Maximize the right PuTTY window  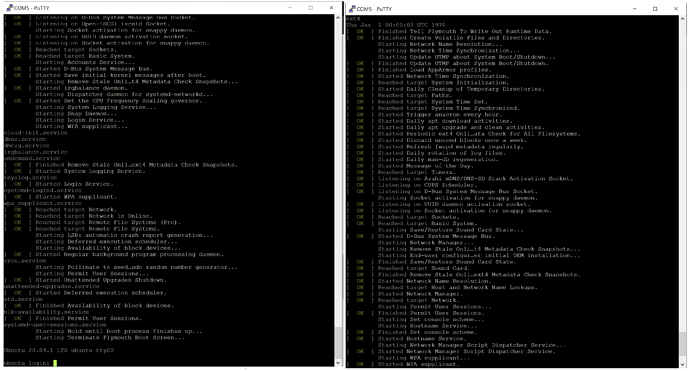pos(655,9)
